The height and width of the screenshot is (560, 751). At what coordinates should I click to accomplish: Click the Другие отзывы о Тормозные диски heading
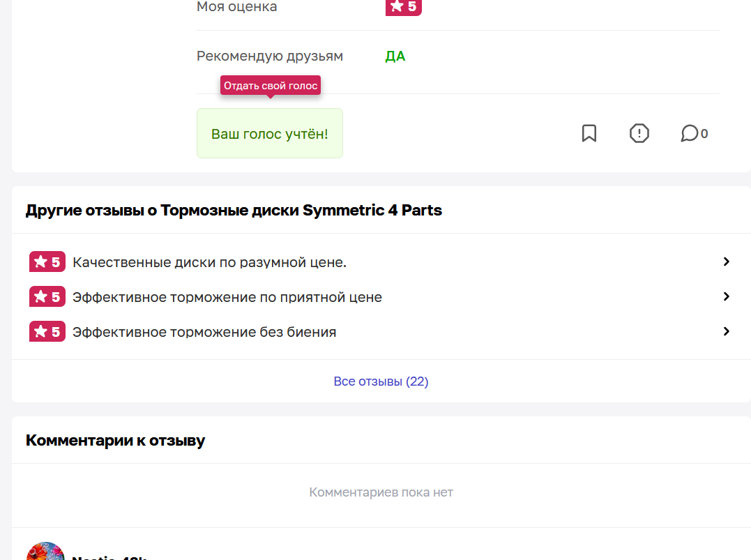coord(234,211)
